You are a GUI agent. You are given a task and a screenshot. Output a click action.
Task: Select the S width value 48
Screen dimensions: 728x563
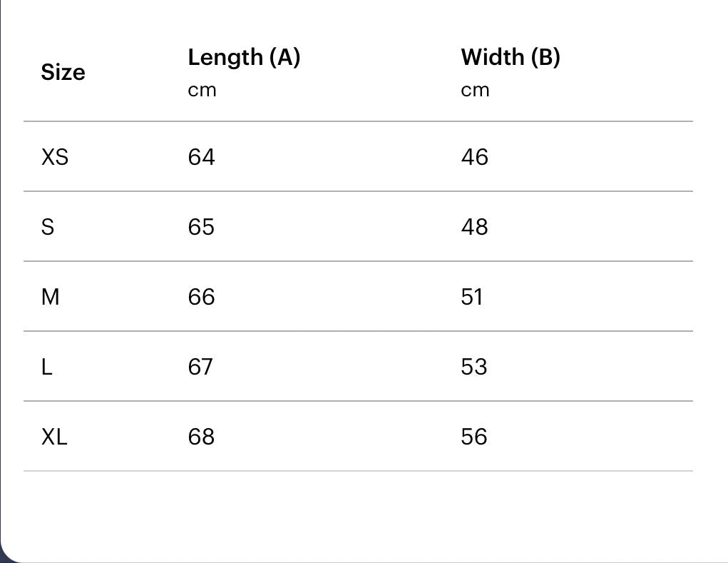click(x=474, y=226)
